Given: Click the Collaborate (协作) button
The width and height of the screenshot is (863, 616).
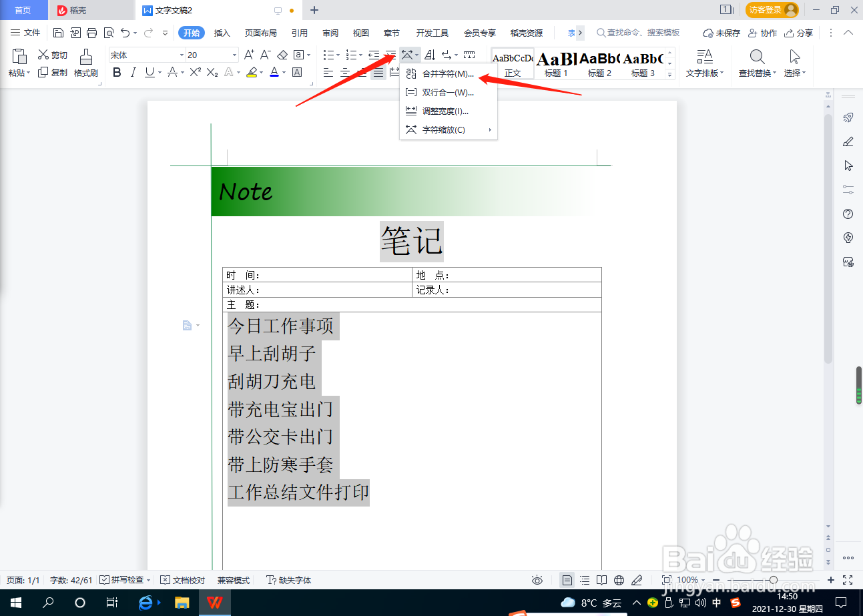Looking at the screenshot, I should pos(762,33).
